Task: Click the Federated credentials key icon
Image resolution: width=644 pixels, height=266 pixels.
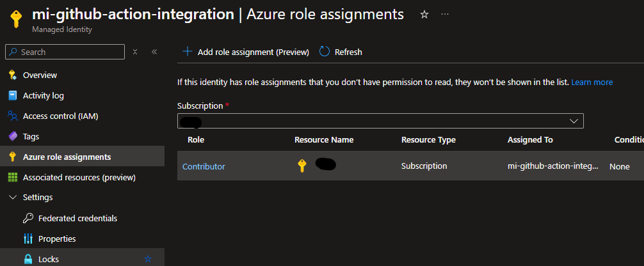Action: coord(28,219)
